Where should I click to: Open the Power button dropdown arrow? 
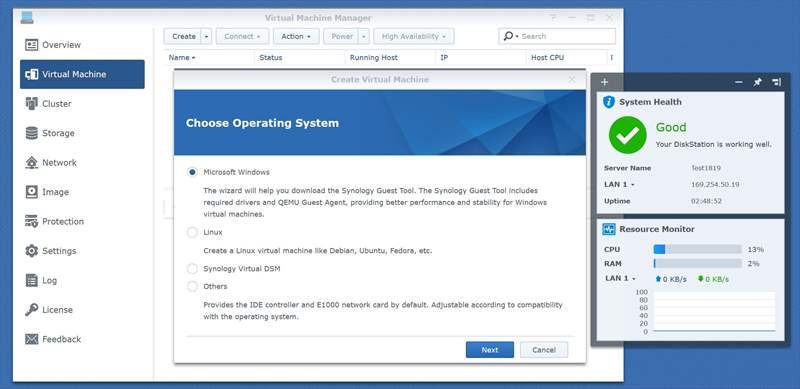(x=364, y=37)
